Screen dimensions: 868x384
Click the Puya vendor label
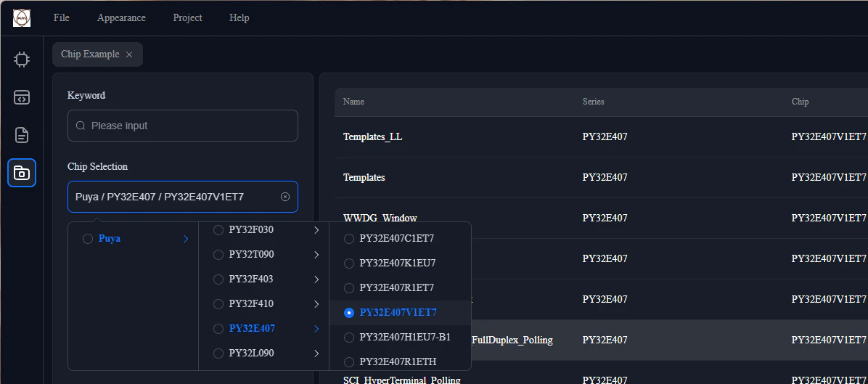point(110,239)
